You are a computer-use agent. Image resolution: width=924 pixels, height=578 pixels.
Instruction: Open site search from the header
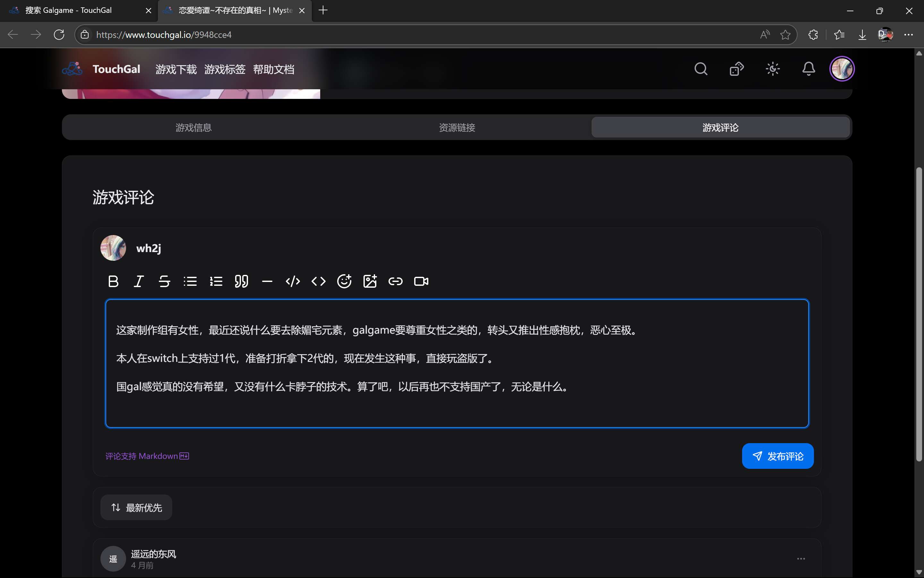coord(701,69)
